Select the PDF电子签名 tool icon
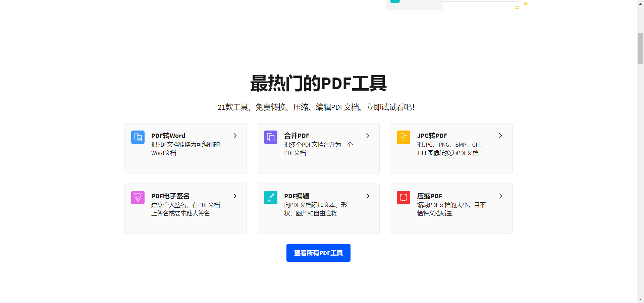 138,198
